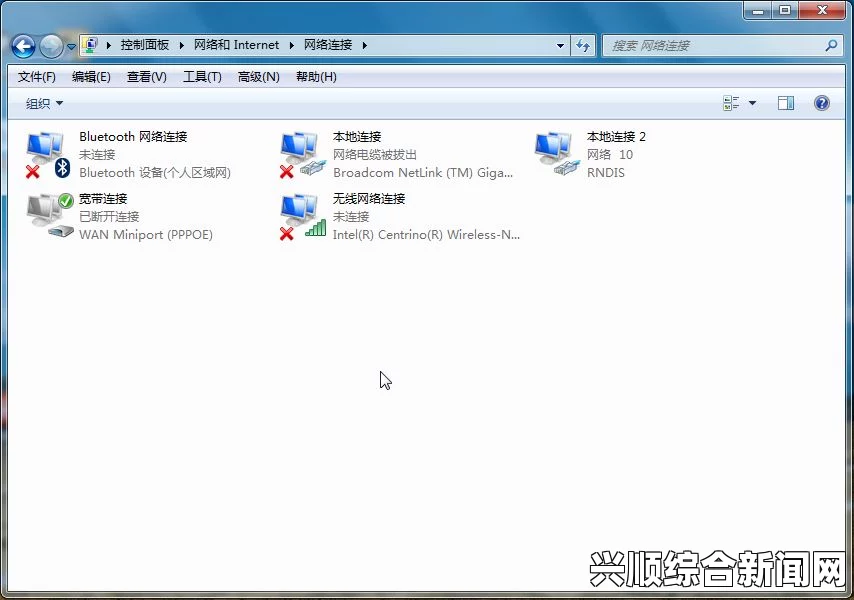Viewport: 854px width, 600px height.
Task: Click the 已断开连接 status text
Action: point(109,217)
